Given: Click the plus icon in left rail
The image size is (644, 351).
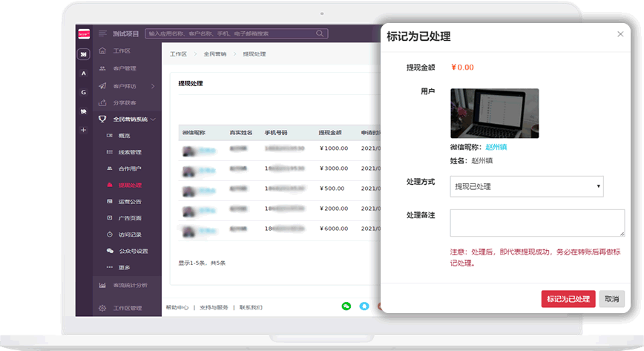Looking at the screenshot, I should pos(83,130).
